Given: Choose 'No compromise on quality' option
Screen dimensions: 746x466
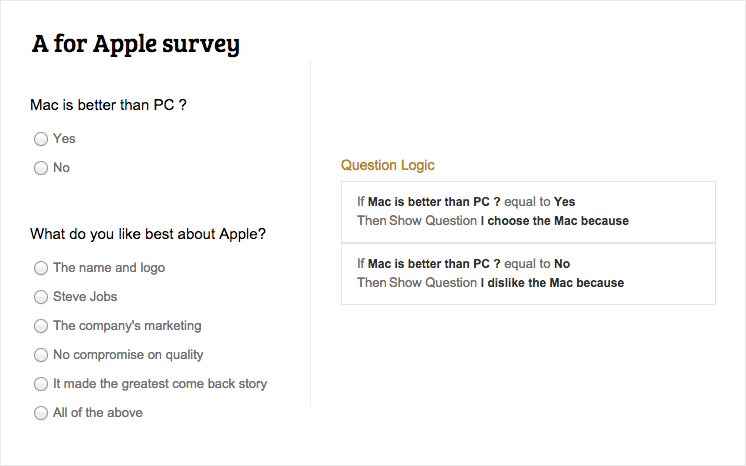Looking at the screenshot, I should 41,355.
